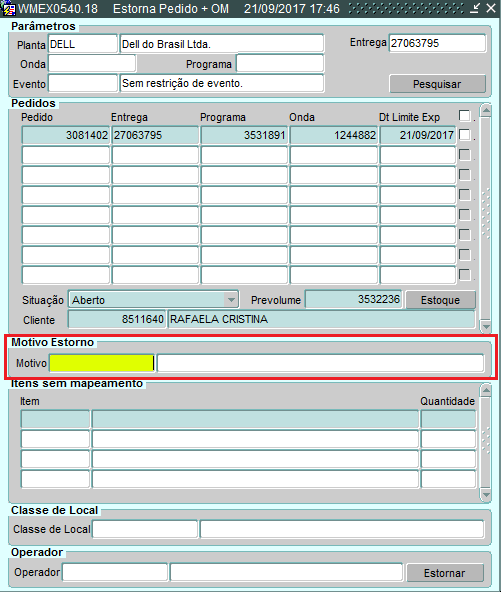This screenshot has width=504, height=594.
Task: Click the Onda parameter input field
Action: 92,64
